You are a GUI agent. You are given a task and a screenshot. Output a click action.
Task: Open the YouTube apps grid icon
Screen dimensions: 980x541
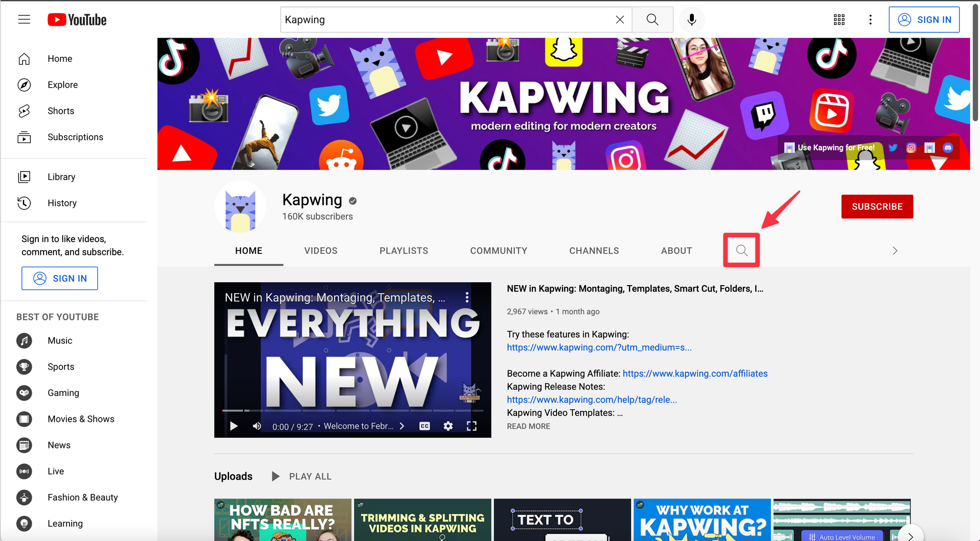click(839, 20)
